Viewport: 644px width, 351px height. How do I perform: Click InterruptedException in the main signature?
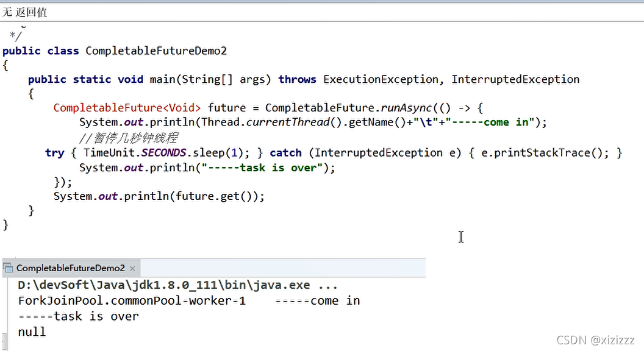(515, 79)
